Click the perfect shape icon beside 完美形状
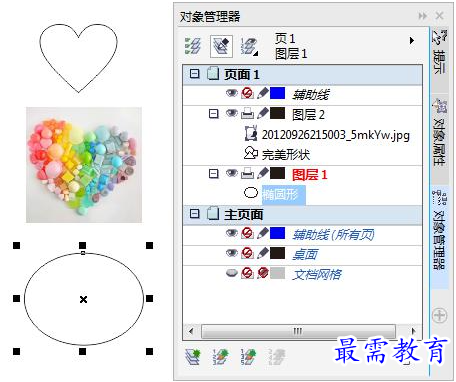This screenshot has height=382, width=456. pyautogui.click(x=251, y=153)
